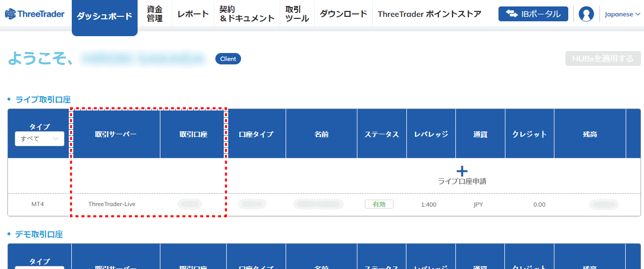
Task: Click the 通貨 column header in live table
Action: (480, 134)
